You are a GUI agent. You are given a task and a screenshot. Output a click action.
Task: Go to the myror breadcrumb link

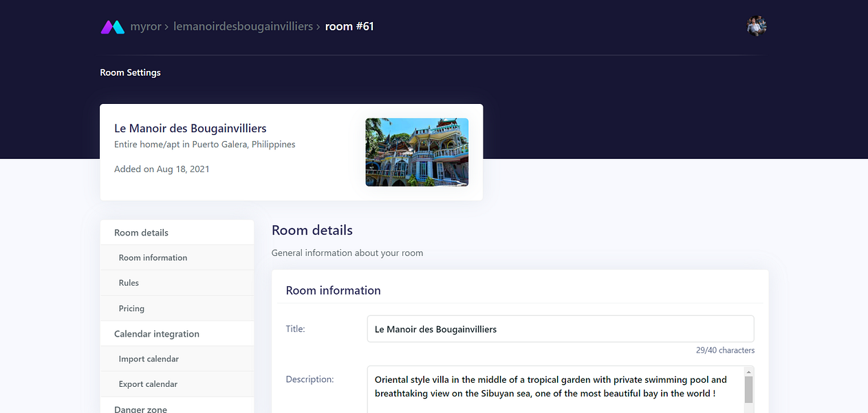click(x=146, y=27)
